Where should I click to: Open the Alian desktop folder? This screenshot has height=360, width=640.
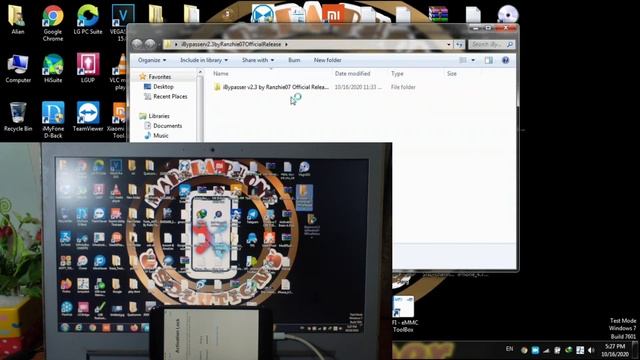(x=18, y=20)
